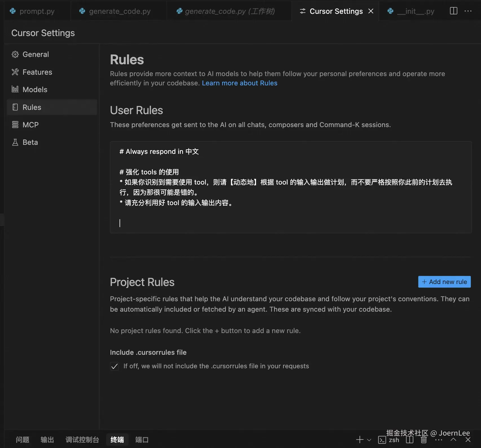This screenshot has width=481, height=448.
Task: Click the 'Include .cursorrules file' label
Action: [x=148, y=352]
